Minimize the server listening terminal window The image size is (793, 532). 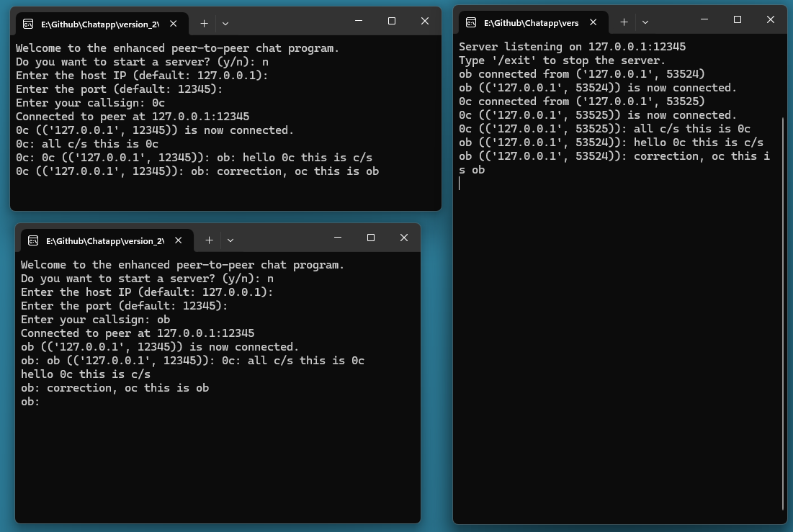[704, 19]
